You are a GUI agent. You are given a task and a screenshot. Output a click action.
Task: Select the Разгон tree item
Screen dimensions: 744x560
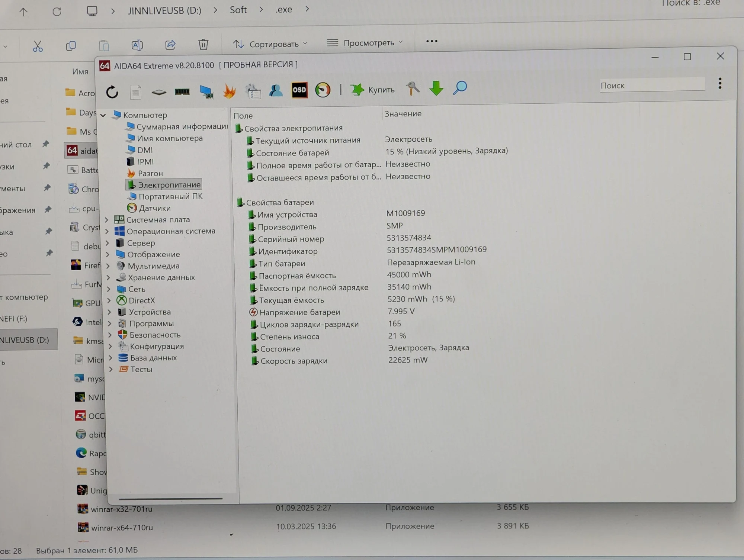tap(145, 173)
